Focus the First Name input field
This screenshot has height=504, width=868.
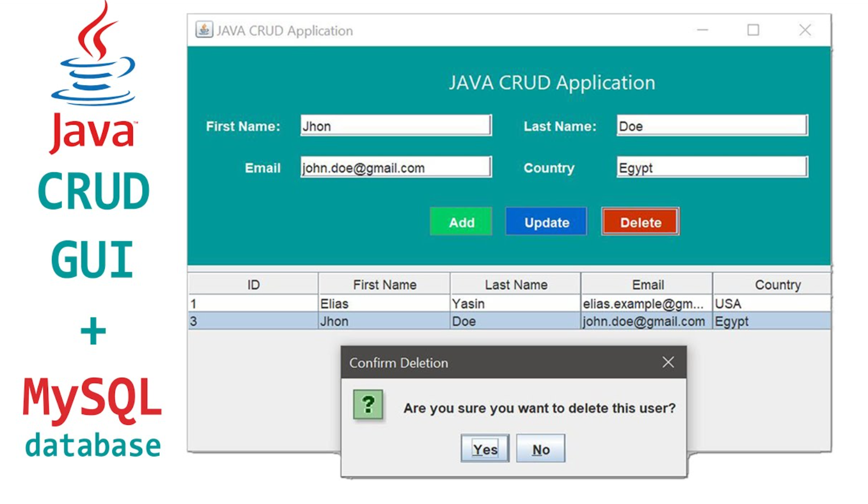[396, 126]
